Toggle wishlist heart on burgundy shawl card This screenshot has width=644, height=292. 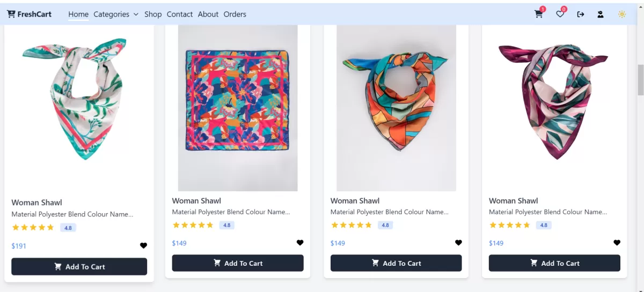click(x=617, y=243)
